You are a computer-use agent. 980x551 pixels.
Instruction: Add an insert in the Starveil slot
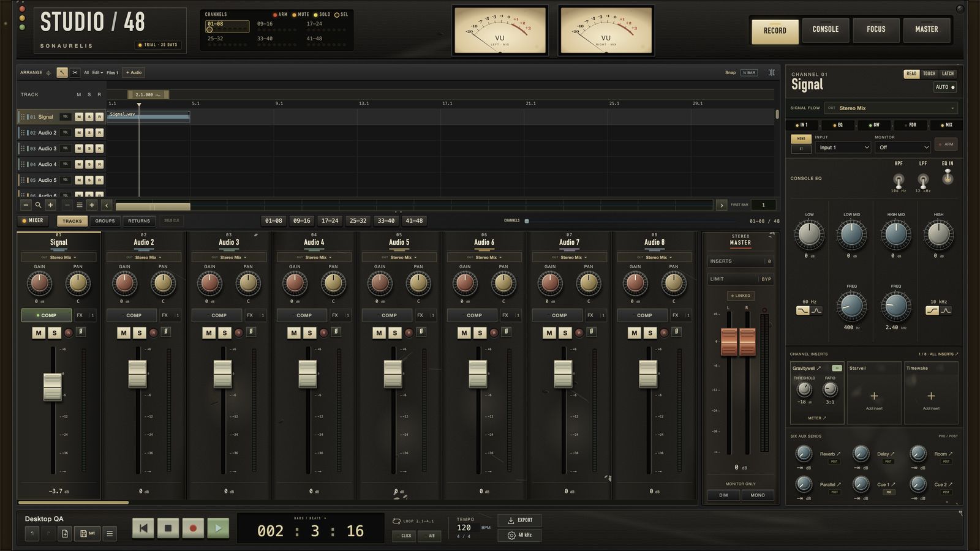(x=874, y=396)
